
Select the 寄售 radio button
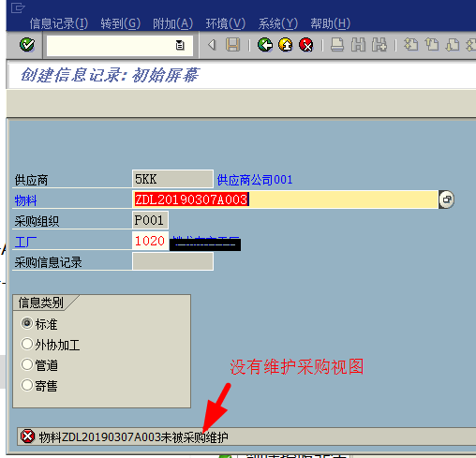point(27,385)
